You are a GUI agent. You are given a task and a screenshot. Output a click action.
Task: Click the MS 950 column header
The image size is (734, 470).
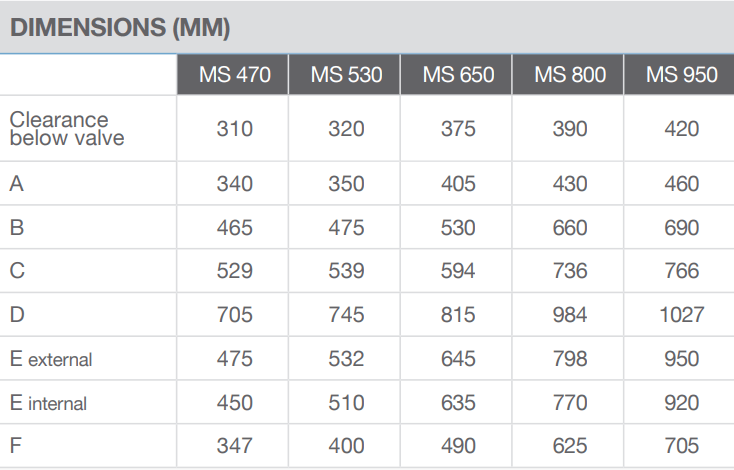coord(681,76)
